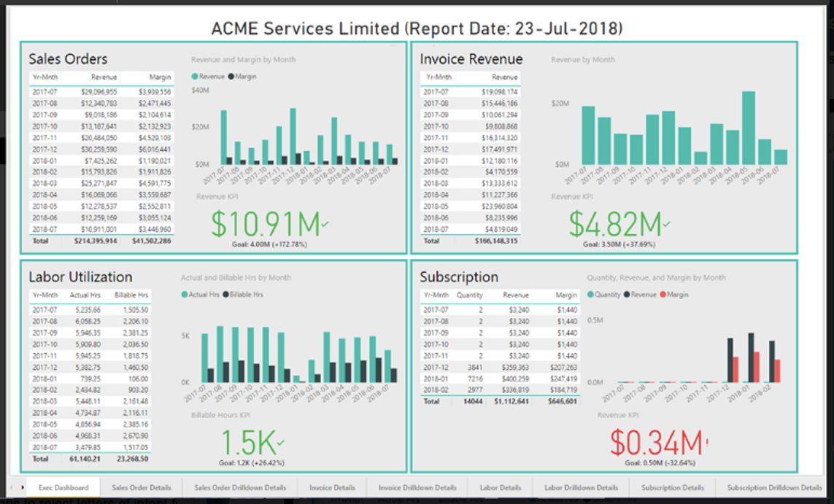Click the red $0.34M Subscription KPI card
Image resolution: width=834 pixels, height=504 pixels.
click(x=658, y=442)
